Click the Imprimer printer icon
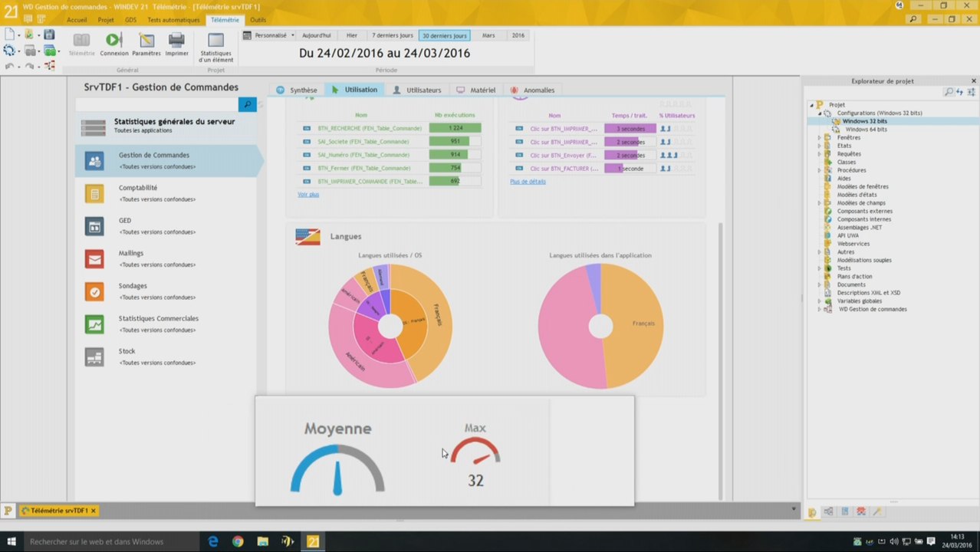This screenshot has height=552, width=980. click(x=176, y=40)
